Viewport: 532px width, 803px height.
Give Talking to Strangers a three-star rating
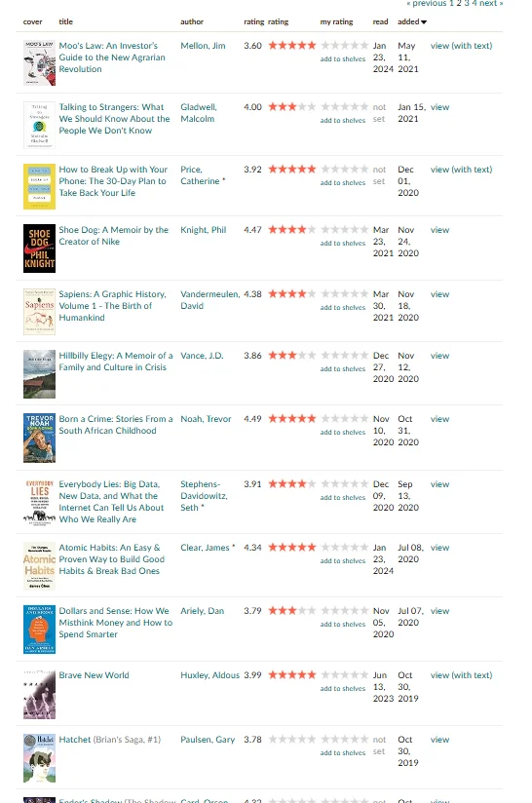coord(345,107)
